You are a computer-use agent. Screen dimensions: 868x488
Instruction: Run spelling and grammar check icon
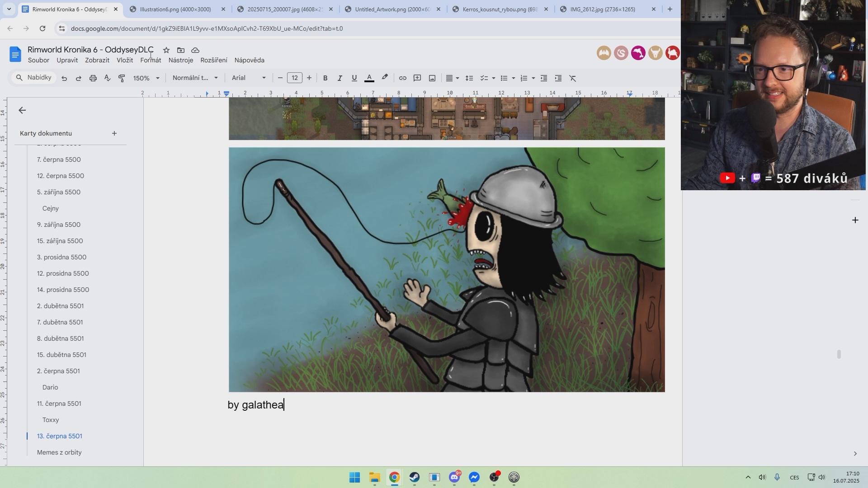(108, 78)
